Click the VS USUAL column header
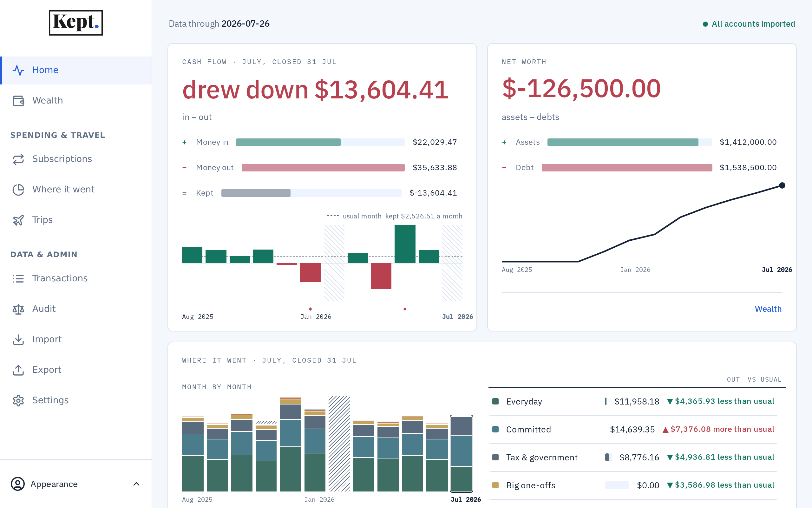Image resolution: width=812 pixels, height=508 pixels. pos(764,380)
